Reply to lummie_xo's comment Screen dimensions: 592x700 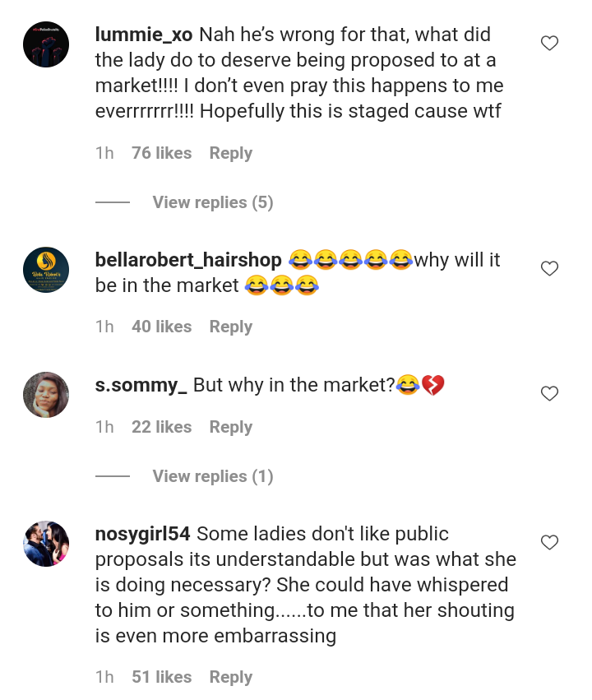pos(230,153)
